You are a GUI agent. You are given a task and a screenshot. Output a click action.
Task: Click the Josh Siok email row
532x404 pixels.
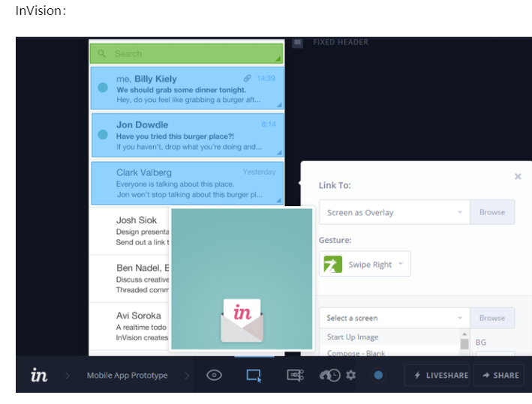[129, 231]
